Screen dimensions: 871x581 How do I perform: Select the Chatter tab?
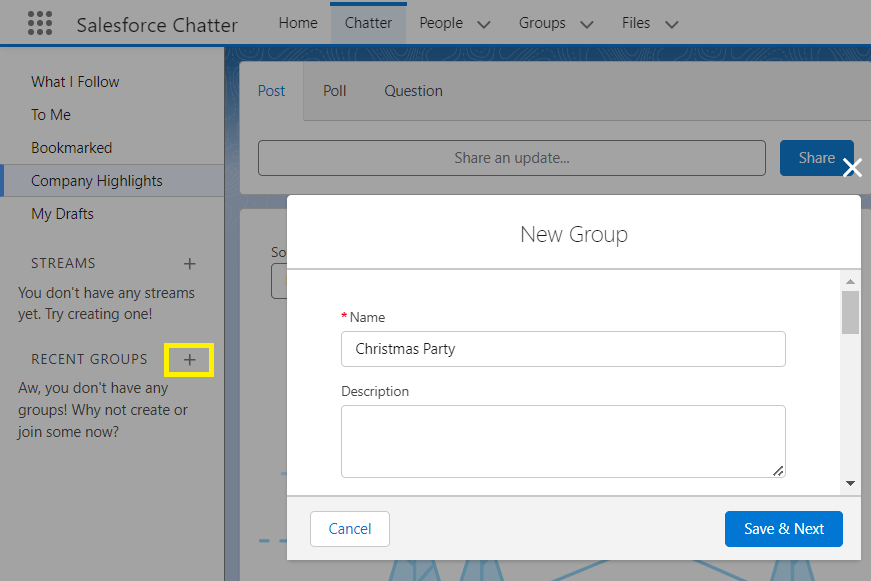tap(368, 23)
